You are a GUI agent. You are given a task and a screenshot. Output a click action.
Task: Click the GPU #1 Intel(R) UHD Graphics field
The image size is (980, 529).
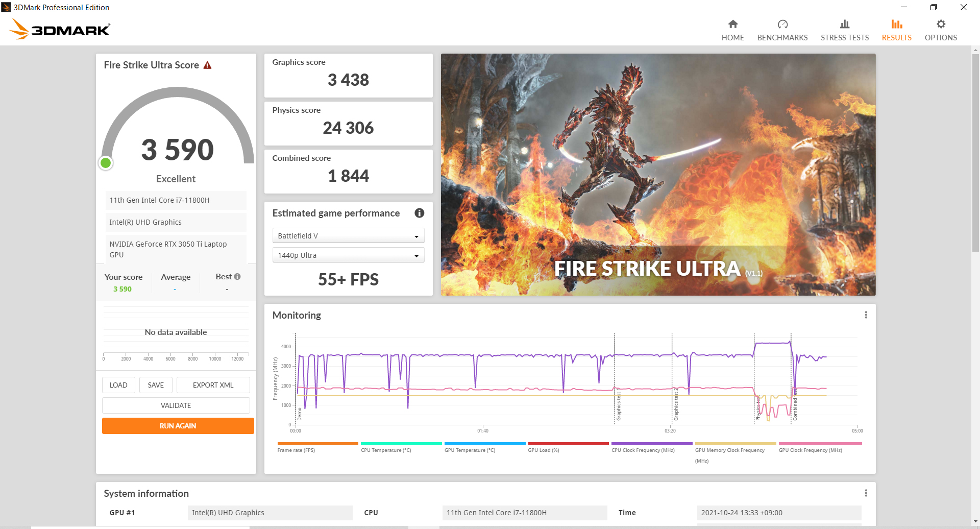(x=270, y=513)
